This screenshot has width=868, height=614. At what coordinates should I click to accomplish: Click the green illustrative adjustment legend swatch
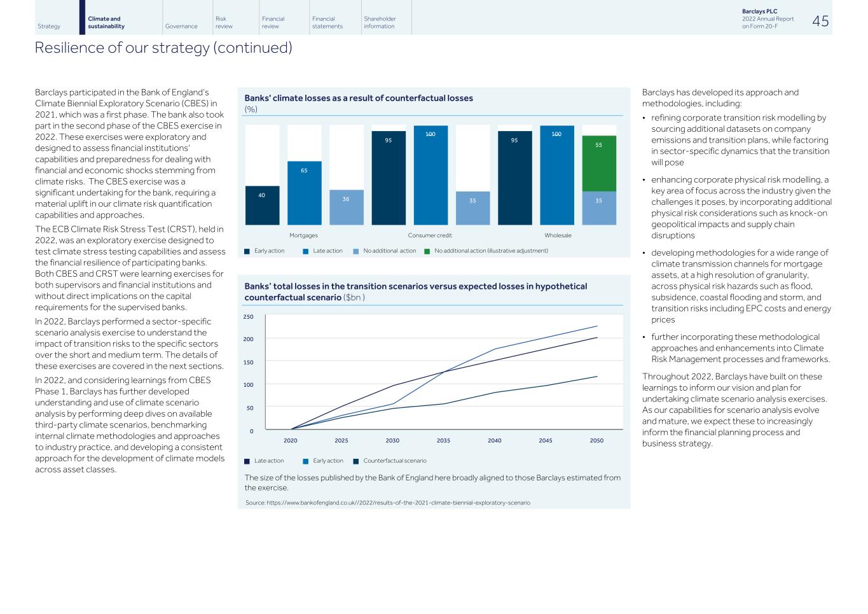[x=427, y=251]
